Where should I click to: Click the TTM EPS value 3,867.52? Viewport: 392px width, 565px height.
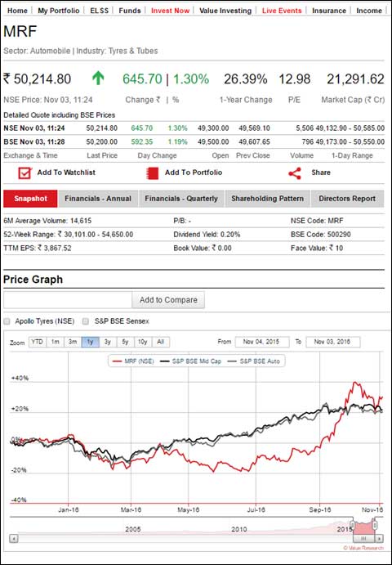click(55, 249)
